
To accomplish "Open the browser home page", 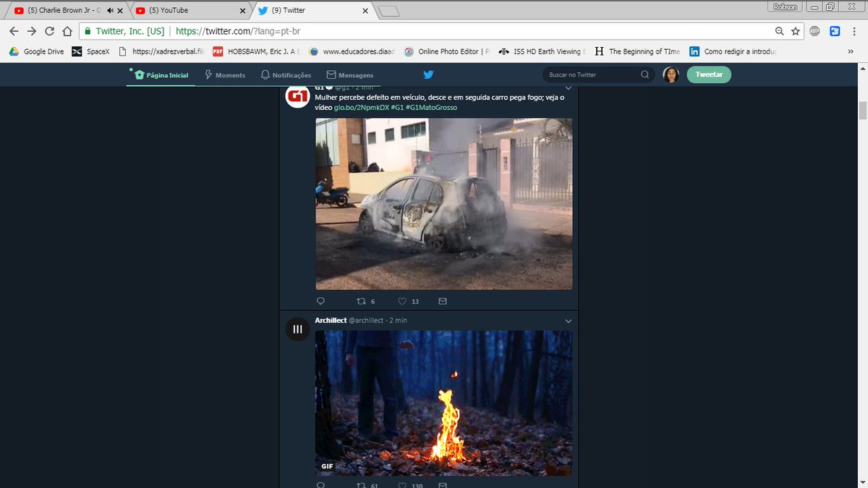I will tap(67, 32).
